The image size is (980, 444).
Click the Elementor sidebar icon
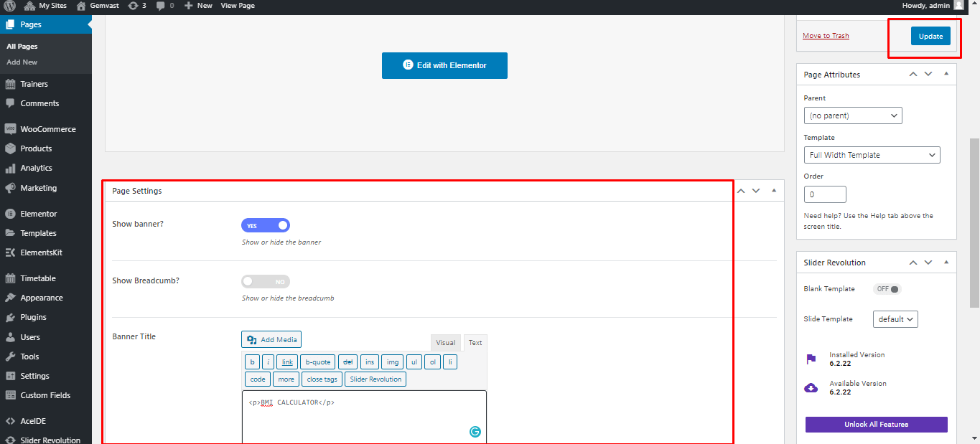coord(10,214)
